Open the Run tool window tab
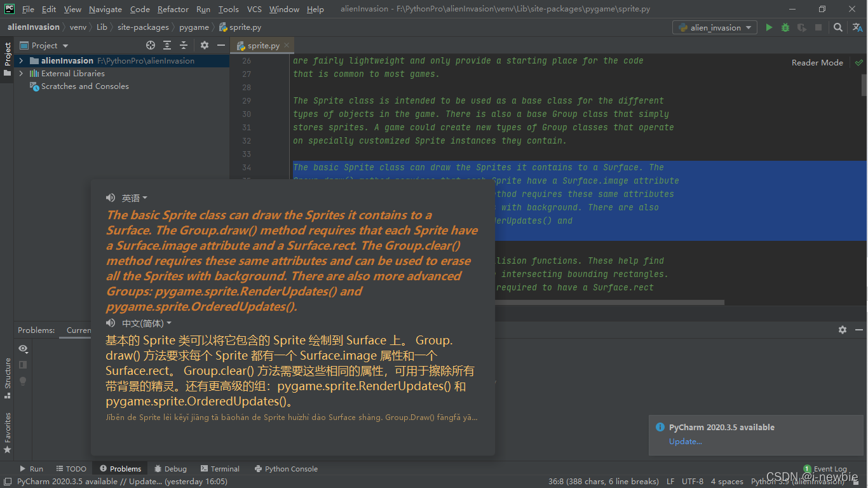The width and height of the screenshot is (868, 488). (x=32, y=469)
